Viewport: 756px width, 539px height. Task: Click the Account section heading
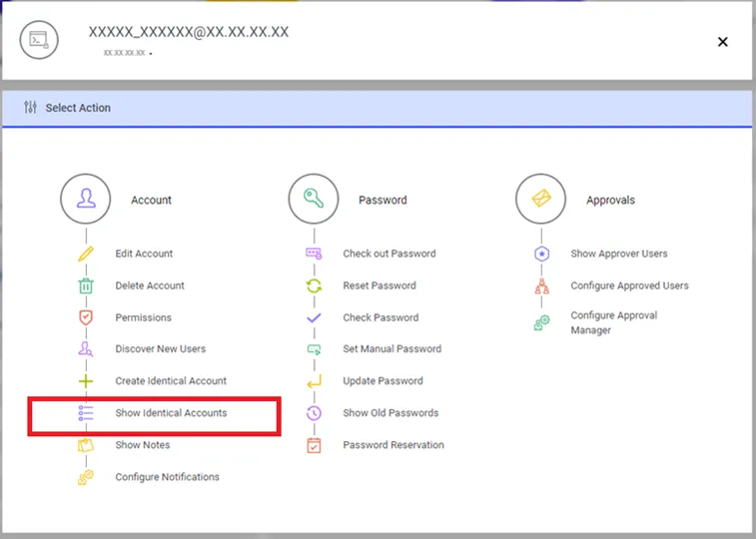151,200
